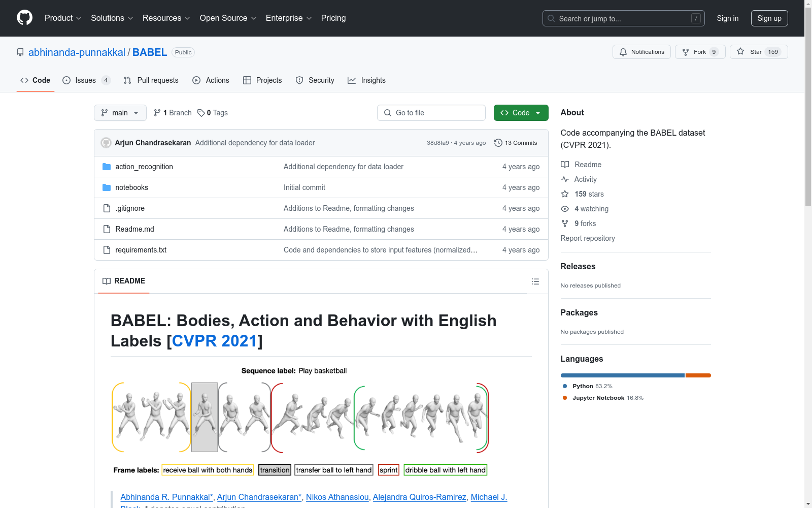
Task: Open Nikos Athanasiou author link
Action: tap(337, 497)
